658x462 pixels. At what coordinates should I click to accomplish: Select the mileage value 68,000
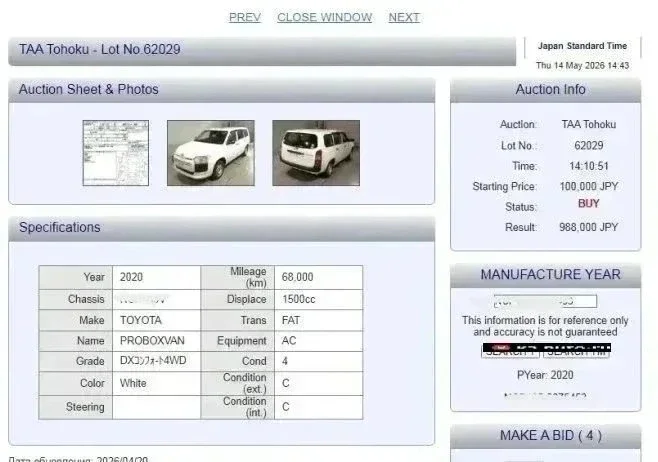tap(319, 277)
